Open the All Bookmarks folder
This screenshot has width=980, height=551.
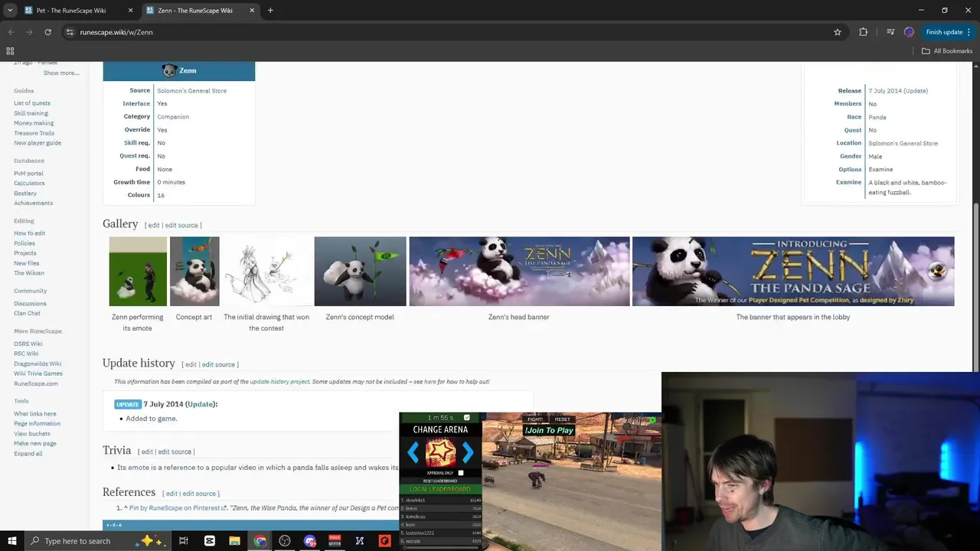coord(946,51)
